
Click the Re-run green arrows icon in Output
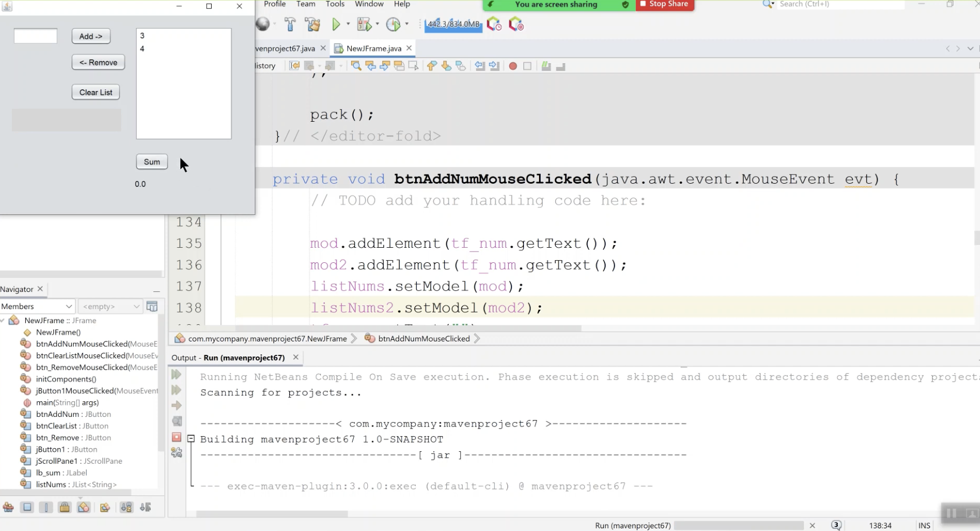176,374
